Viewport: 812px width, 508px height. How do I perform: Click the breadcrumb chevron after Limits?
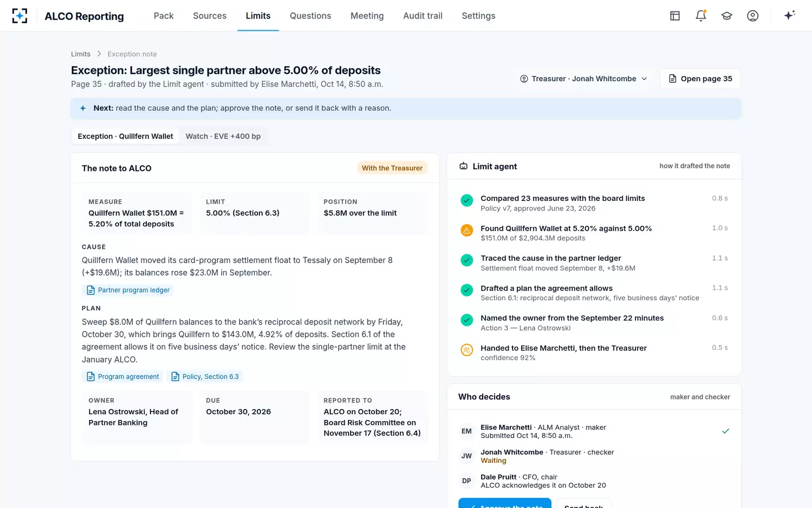click(x=99, y=54)
